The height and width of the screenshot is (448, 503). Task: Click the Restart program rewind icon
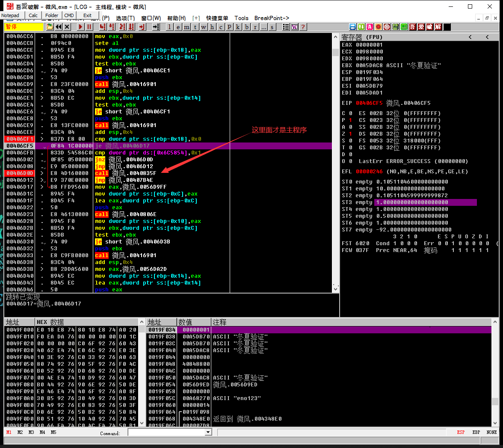(x=58, y=27)
